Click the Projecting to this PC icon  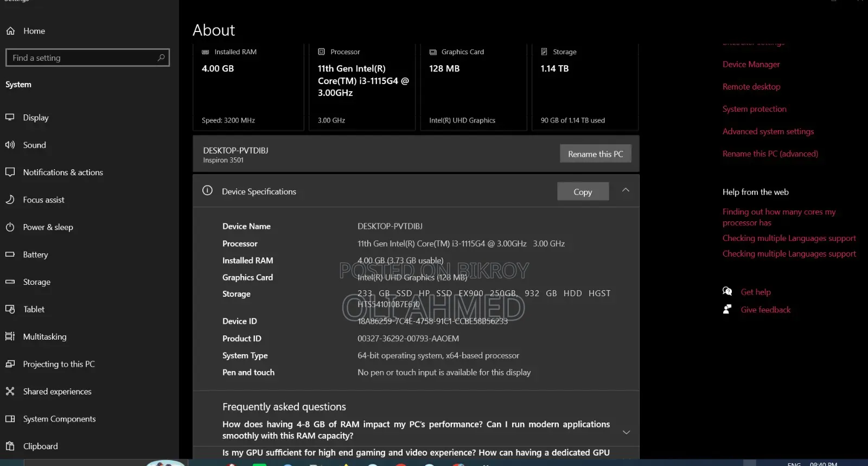coord(10,364)
